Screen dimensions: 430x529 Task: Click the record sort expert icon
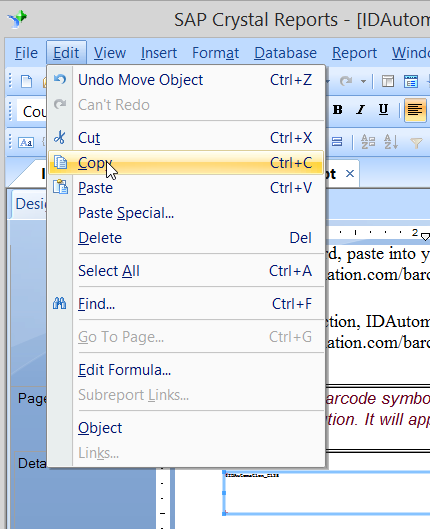click(x=391, y=142)
